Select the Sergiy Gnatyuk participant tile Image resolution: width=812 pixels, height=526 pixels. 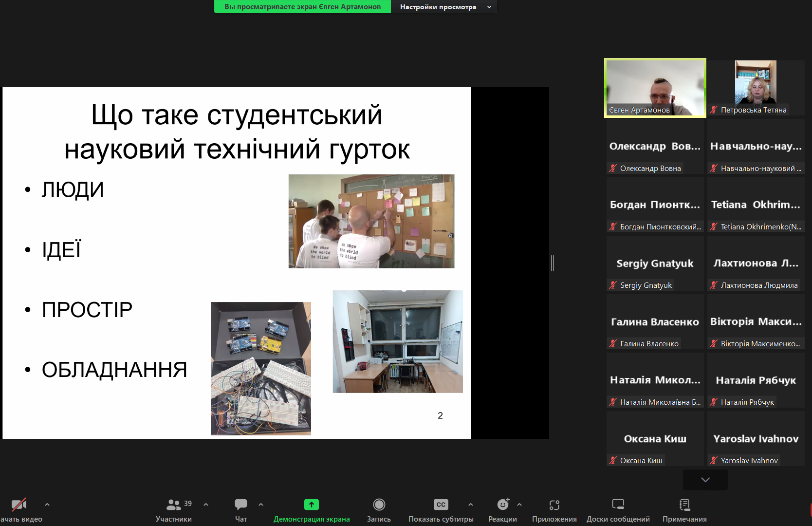point(655,263)
